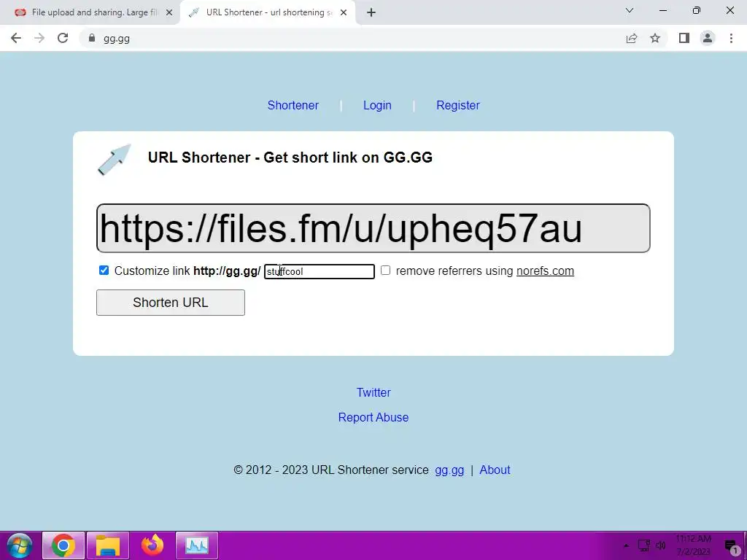This screenshot has height=560, width=747.
Task: Switch to the File upload and sharing tab
Action: (x=90, y=12)
